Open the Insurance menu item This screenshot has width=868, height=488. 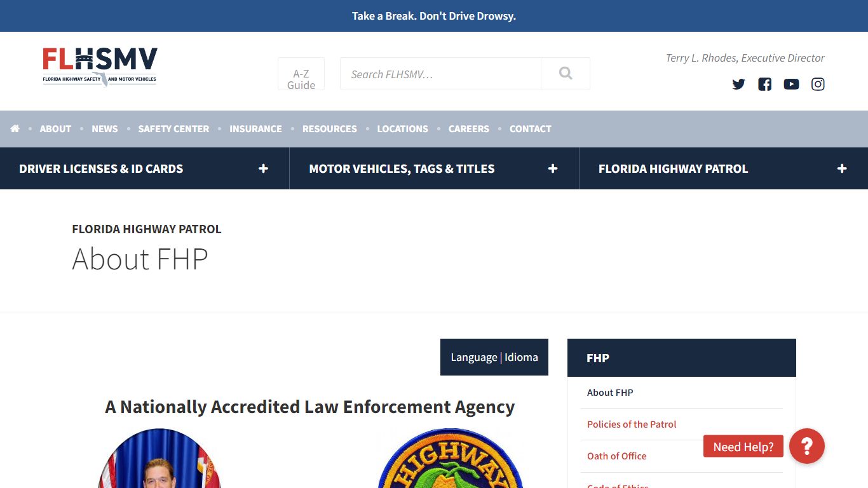click(255, 128)
